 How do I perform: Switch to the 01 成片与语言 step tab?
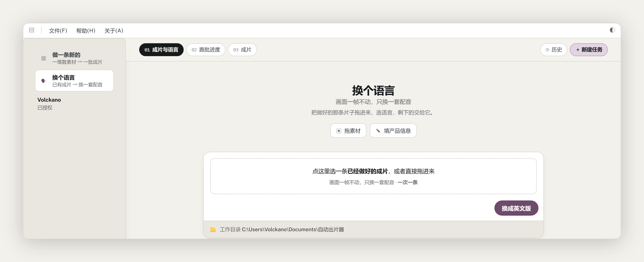[161, 50]
